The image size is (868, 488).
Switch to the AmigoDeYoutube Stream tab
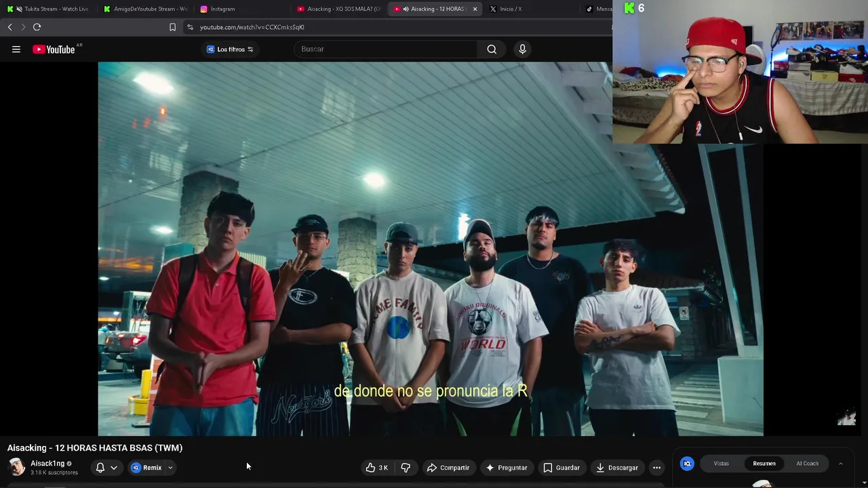(x=145, y=9)
